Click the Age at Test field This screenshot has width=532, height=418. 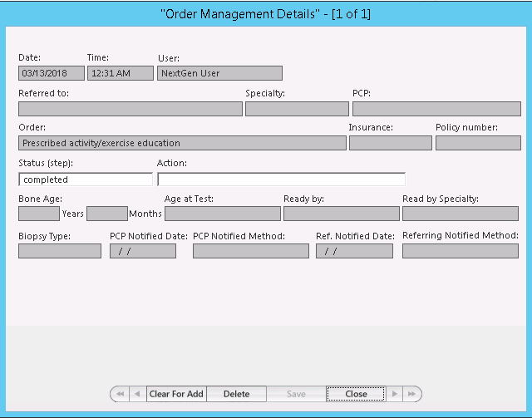click(223, 214)
